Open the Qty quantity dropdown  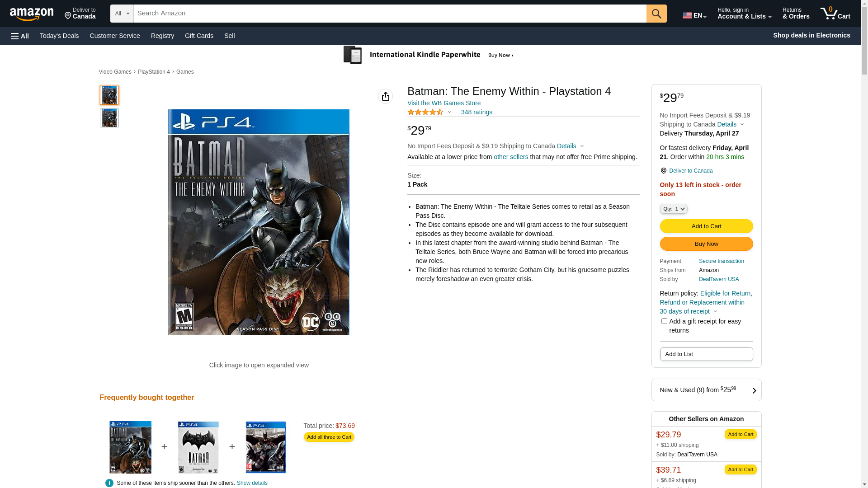(x=673, y=209)
